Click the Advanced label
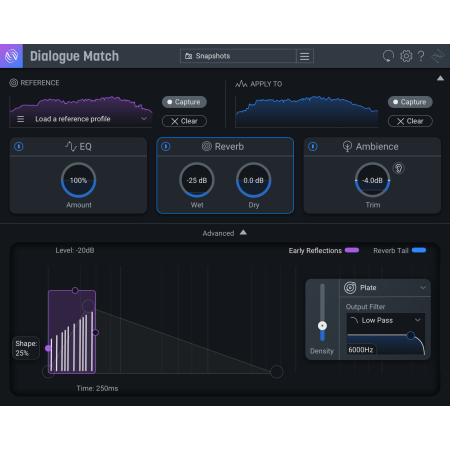 pos(218,233)
